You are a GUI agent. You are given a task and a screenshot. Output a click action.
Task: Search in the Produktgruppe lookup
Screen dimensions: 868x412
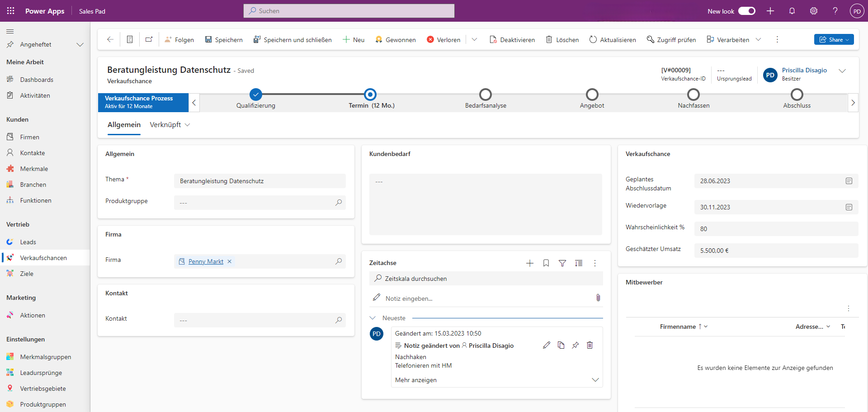click(339, 203)
